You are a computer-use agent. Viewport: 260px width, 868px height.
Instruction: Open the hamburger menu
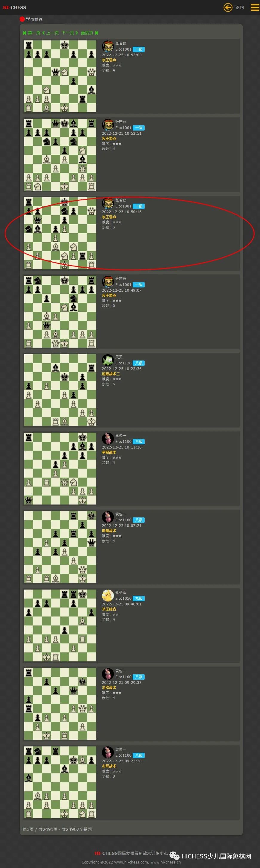[x=255, y=7]
